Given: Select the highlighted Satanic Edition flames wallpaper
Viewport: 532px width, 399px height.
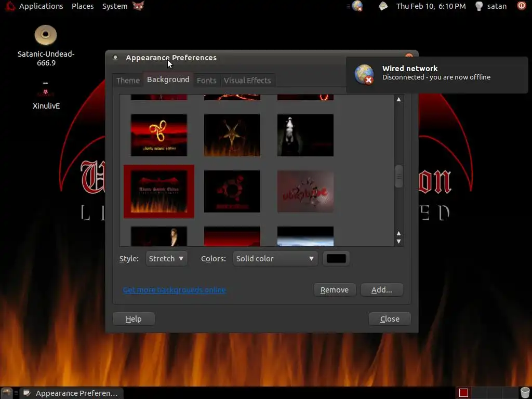Looking at the screenshot, I should click(x=159, y=191).
